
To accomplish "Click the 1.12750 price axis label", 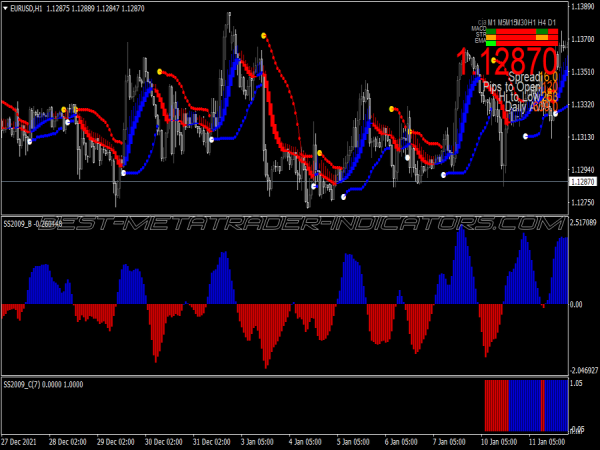I will (x=582, y=202).
